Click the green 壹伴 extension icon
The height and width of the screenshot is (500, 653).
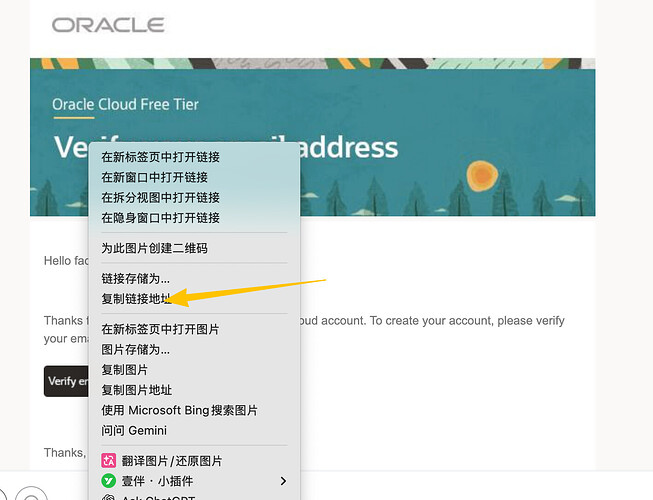(x=109, y=481)
